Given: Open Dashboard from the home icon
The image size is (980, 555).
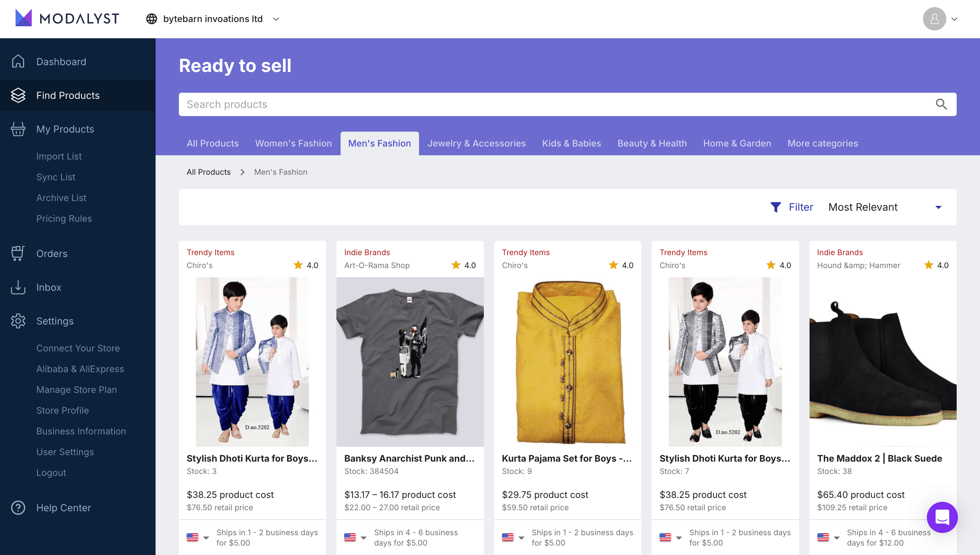Looking at the screenshot, I should click(18, 61).
